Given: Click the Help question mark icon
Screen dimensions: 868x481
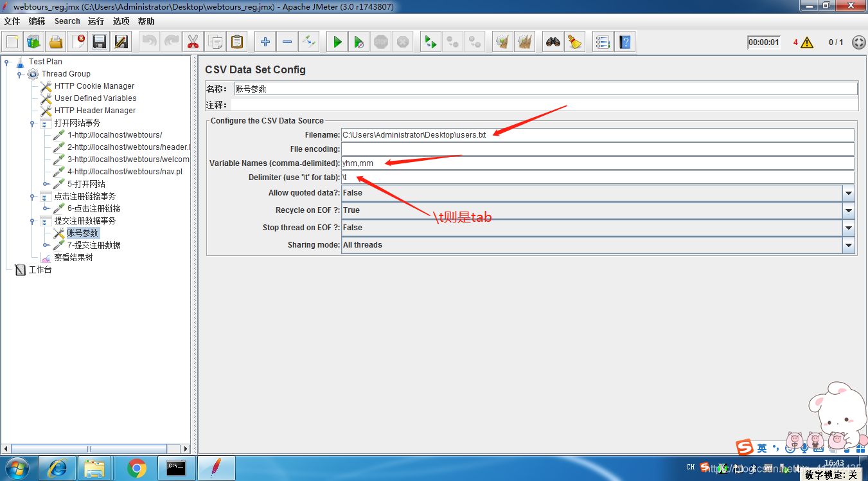Looking at the screenshot, I should 624,42.
